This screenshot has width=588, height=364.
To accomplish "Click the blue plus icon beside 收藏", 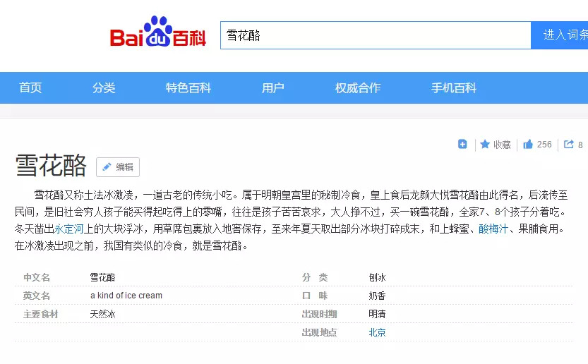I will (462, 144).
